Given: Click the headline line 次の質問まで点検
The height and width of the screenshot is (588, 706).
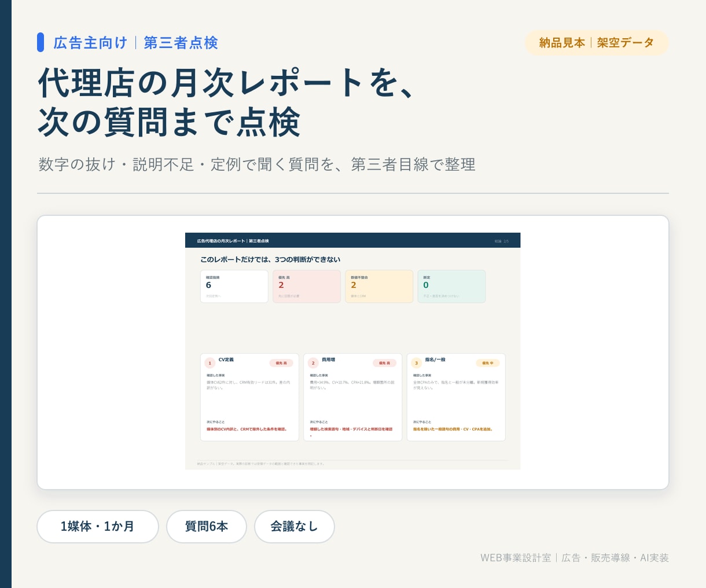Looking at the screenshot, I should (x=170, y=122).
